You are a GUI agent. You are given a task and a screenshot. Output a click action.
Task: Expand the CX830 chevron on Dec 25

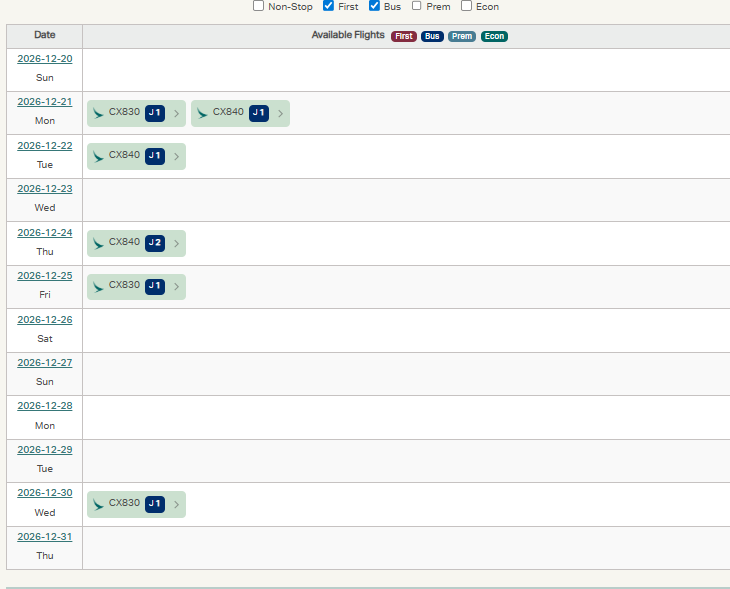pyautogui.click(x=177, y=286)
